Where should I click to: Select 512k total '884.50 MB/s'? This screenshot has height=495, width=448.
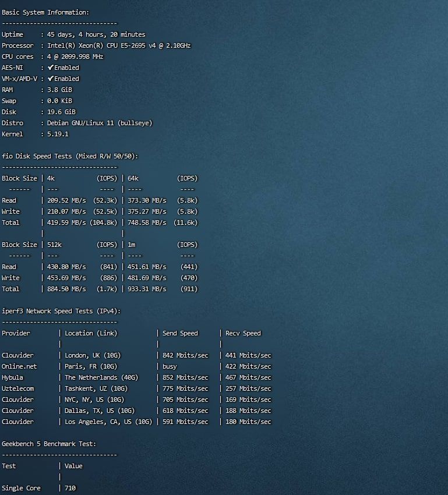coord(66,289)
